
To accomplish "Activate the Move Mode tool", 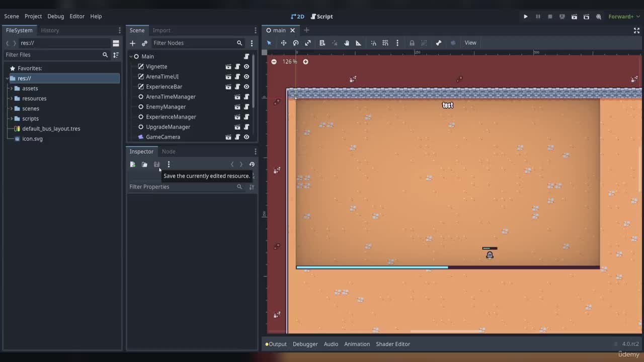I will (x=284, y=43).
